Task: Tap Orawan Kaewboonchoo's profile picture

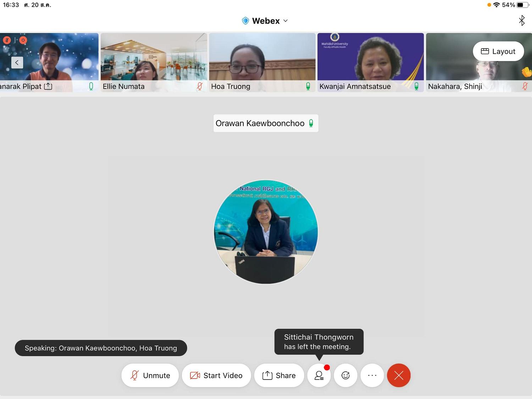Action: [x=266, y=232]
